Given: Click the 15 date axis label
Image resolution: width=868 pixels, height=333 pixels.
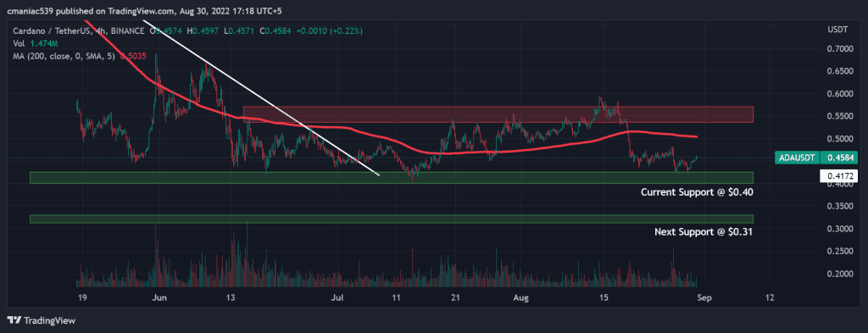Looking at the screenshot, I should [x=604, y=297].
